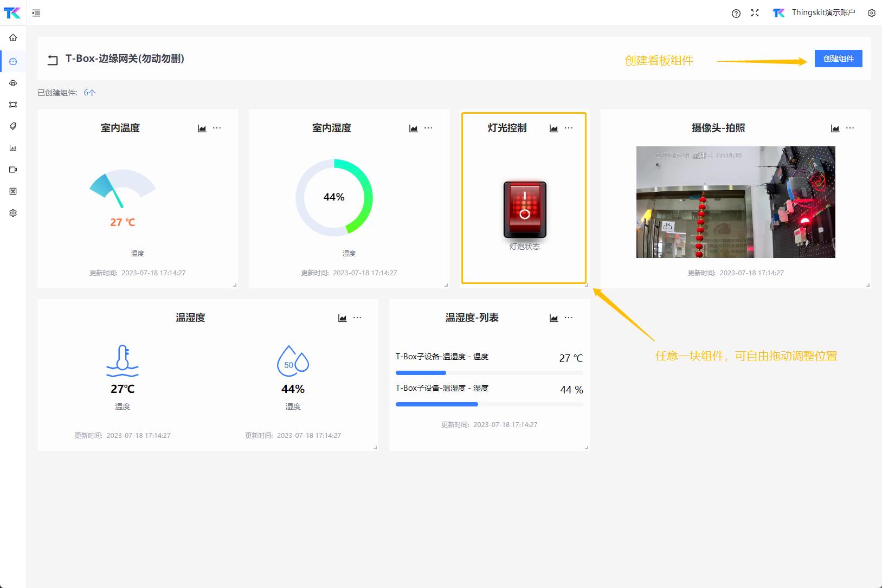Open the cloud device icon in the sidebar
Viewport: 882px width, 588px height.
13,83
